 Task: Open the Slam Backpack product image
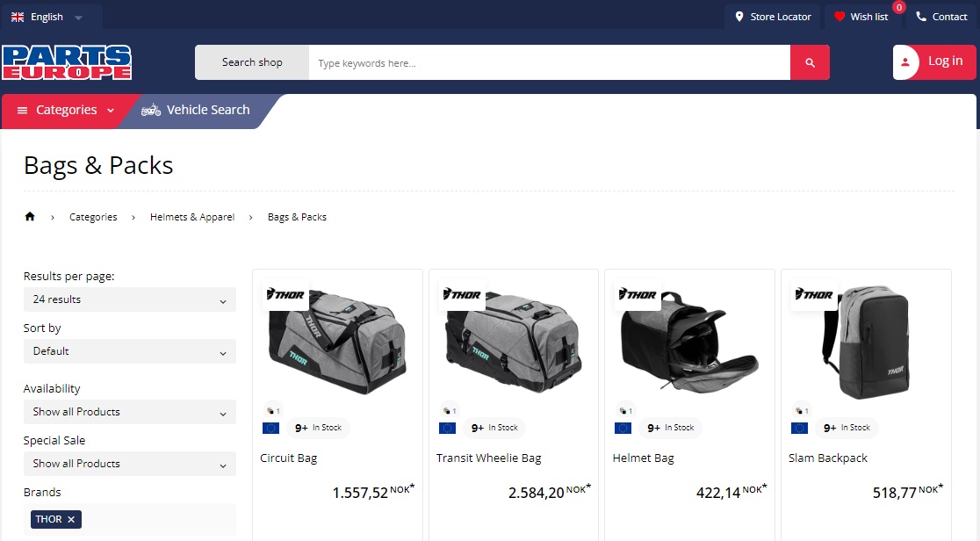point(866,341)
